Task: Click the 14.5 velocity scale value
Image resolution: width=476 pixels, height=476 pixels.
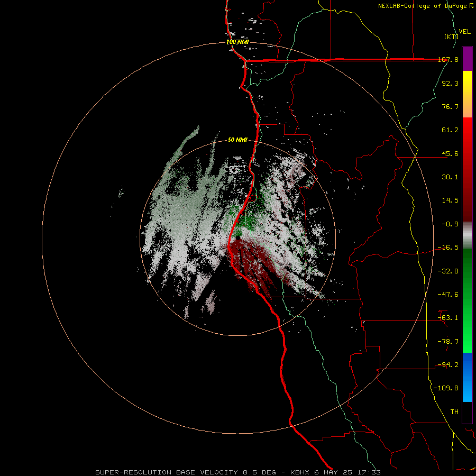Action: click(x=450, y=200)
